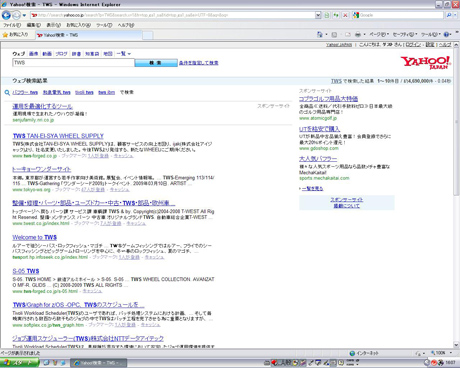Switch to the 地図 search tab
The width and height of the screenshot is (460, 368).
[108, 54]
